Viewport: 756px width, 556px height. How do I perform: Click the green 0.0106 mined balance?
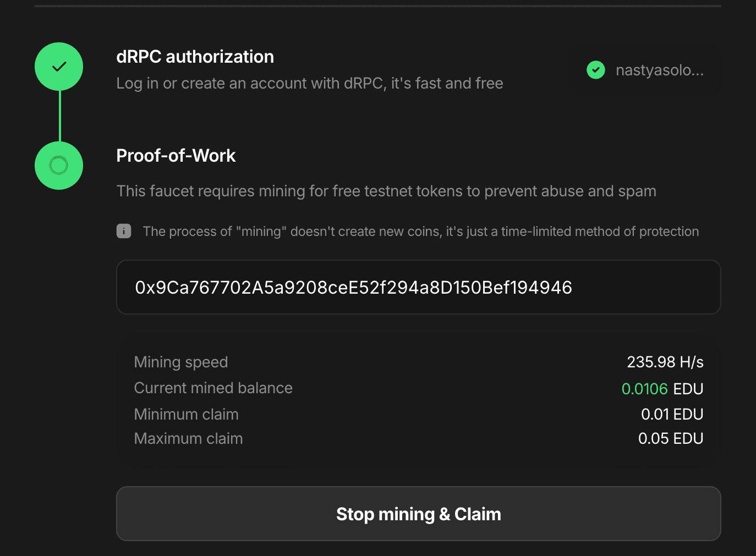(x=644, y=389)
